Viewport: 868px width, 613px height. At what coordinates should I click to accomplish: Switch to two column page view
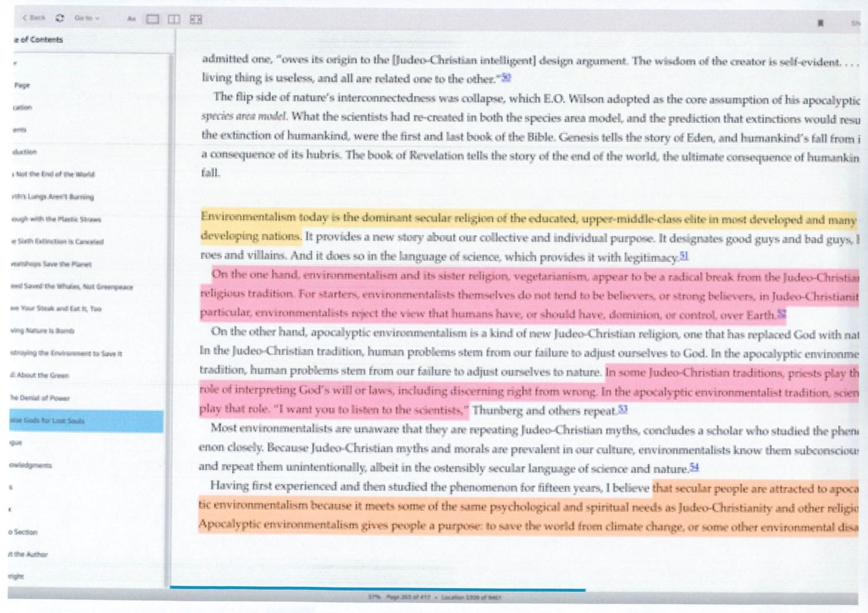point(174,19)
